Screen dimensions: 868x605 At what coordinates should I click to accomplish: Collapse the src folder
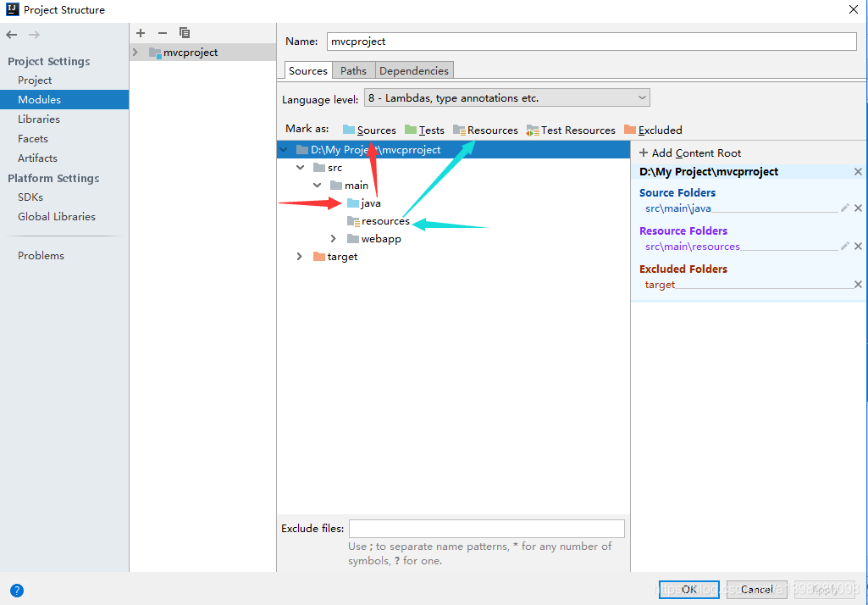[x=300, y=167]
